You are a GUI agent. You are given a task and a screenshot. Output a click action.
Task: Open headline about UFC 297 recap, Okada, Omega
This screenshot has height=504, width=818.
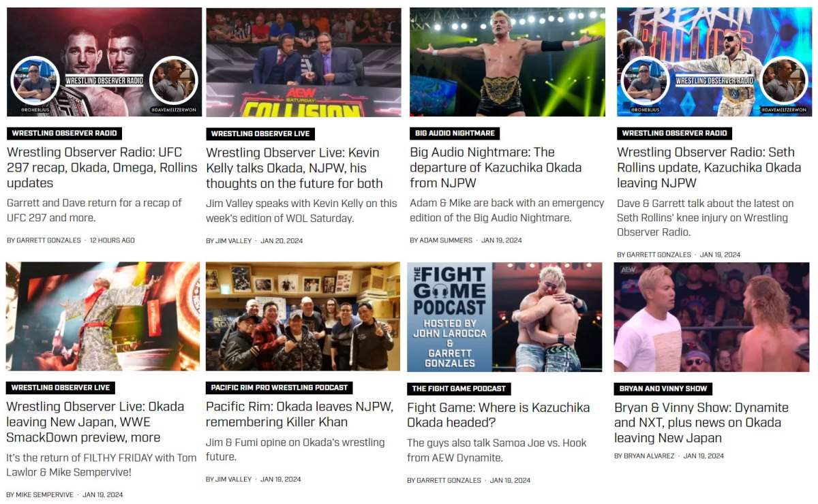click(102, 168)
